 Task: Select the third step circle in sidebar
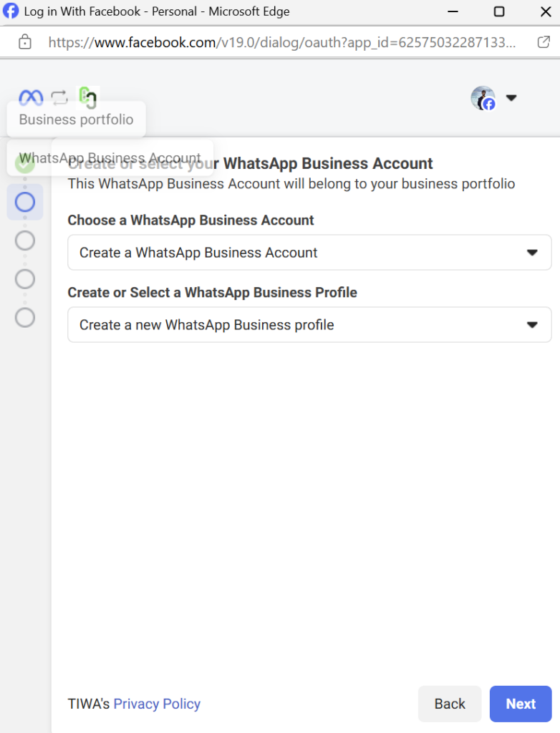pos(25,241)
